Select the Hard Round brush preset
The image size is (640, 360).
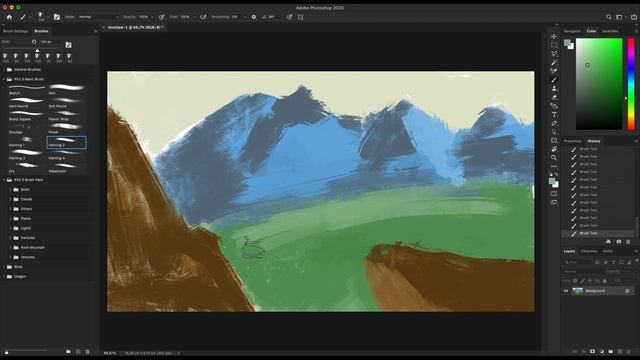pyautogui.click(x=26, y=102)
